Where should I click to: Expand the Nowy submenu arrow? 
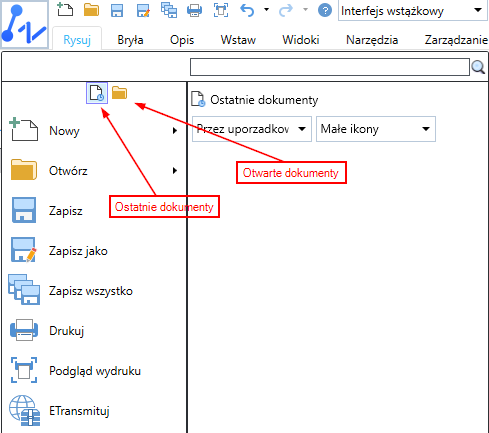click(175, 131)
